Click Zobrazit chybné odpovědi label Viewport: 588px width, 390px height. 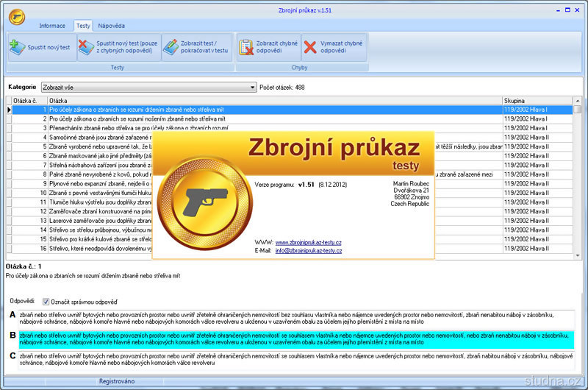click(277, 47)
